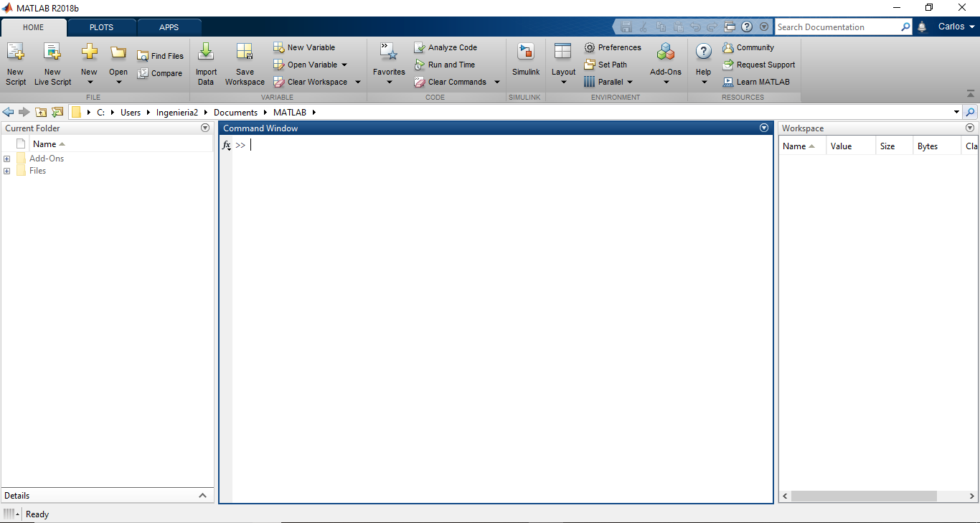The width and height of the screenshot is (980, 523).
Task: Open the Command Window actions menu
Action: tap(764, 128)
